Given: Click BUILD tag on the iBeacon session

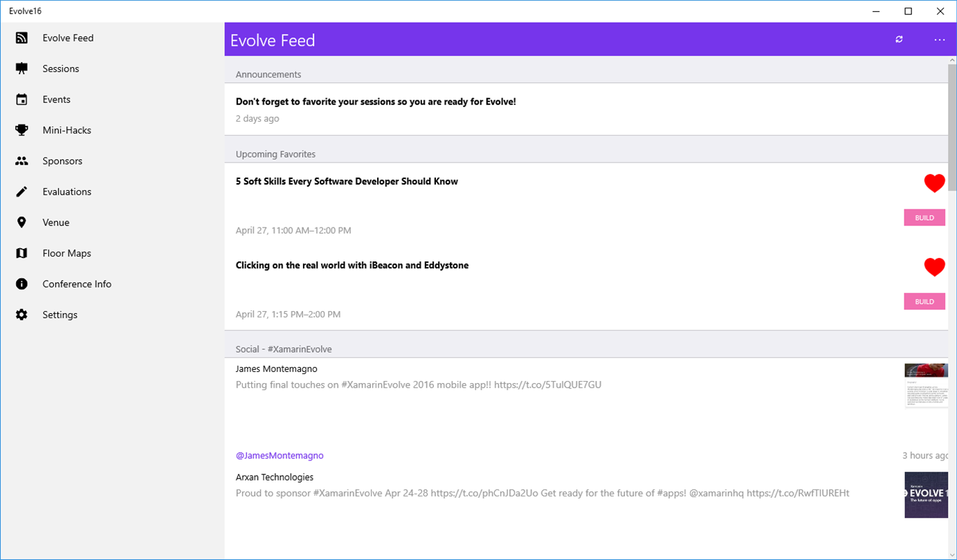Looking at the screenshot, I should click(924, 301).
